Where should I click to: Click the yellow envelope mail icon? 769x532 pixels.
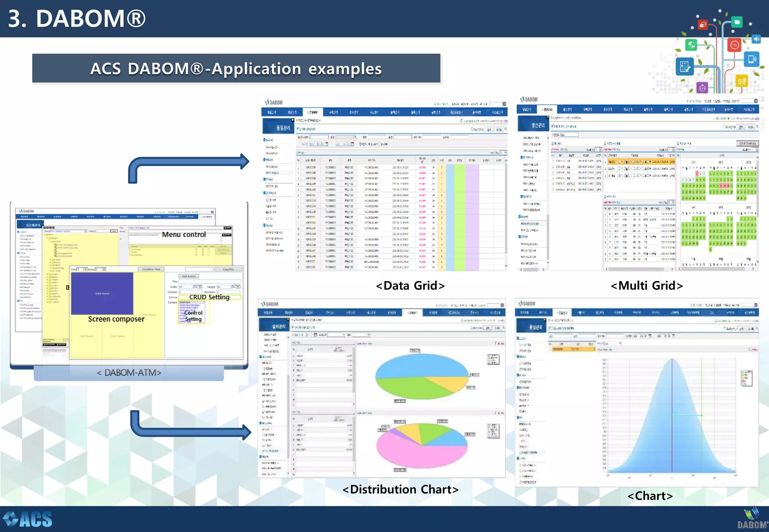(742, 81)
